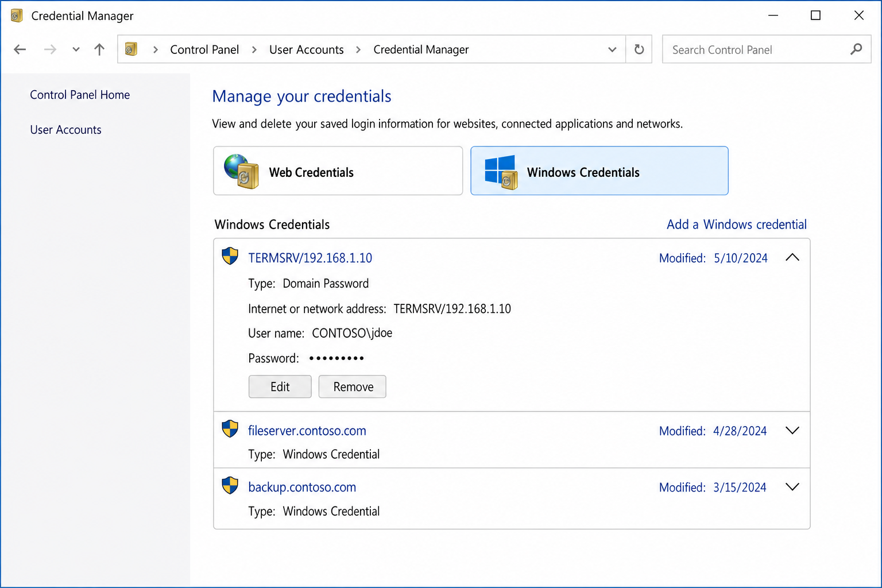Click Type: Windows Credential under backup.contoso.com
Image resolution: width=882 pixels, height=588 pixels.
(314, 511)
